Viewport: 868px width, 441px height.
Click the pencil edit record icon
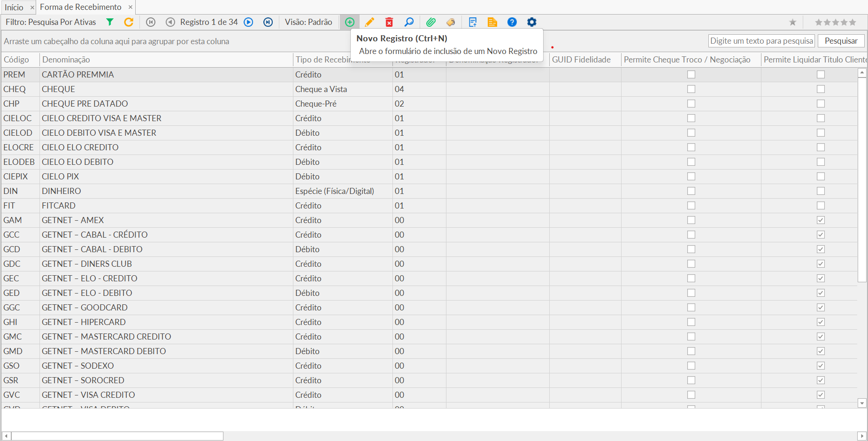(x=369, y=22)
